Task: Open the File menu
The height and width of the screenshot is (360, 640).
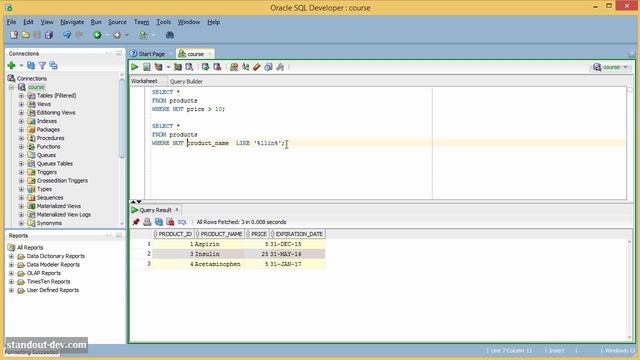Action: pos(11,22)
